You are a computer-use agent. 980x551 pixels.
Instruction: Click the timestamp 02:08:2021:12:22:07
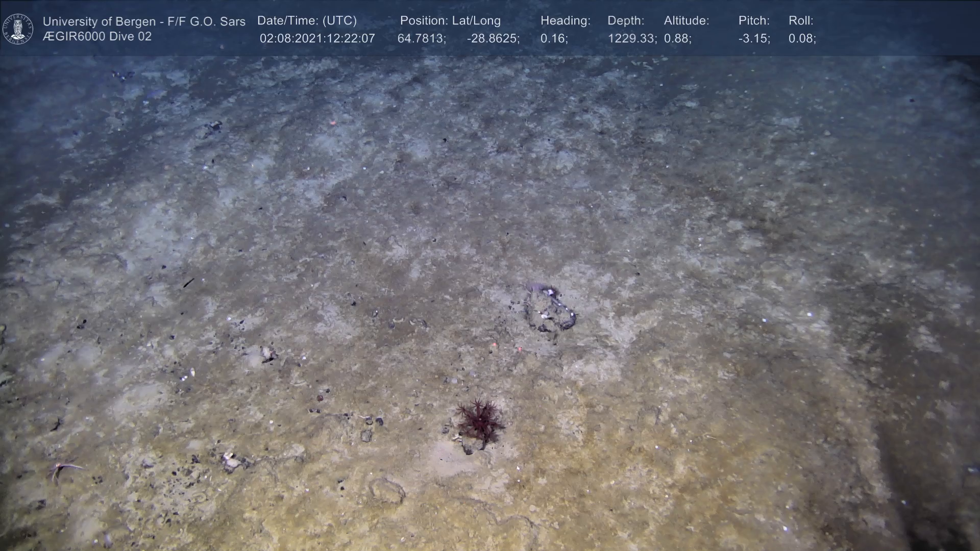coord(317,39)
